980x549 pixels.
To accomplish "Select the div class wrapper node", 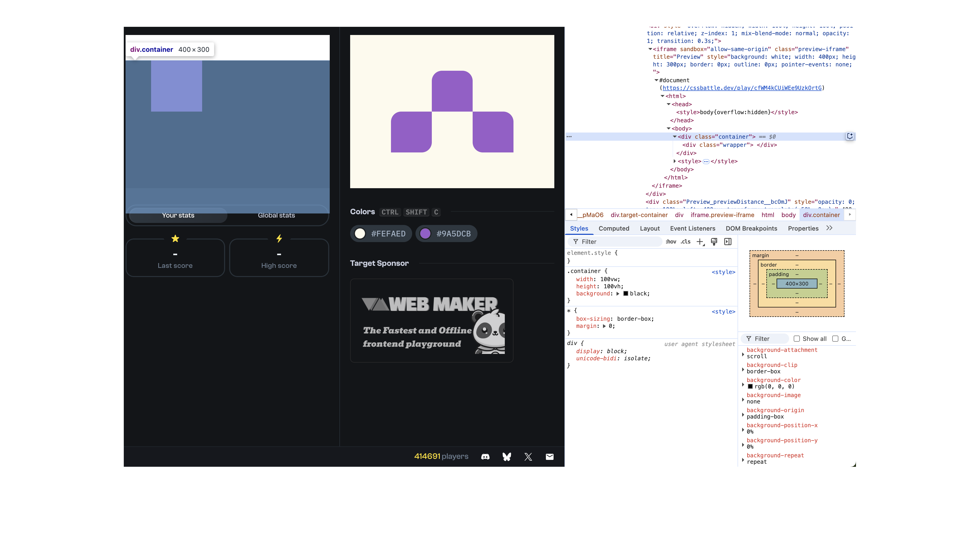I will click(x=729, y=145).
